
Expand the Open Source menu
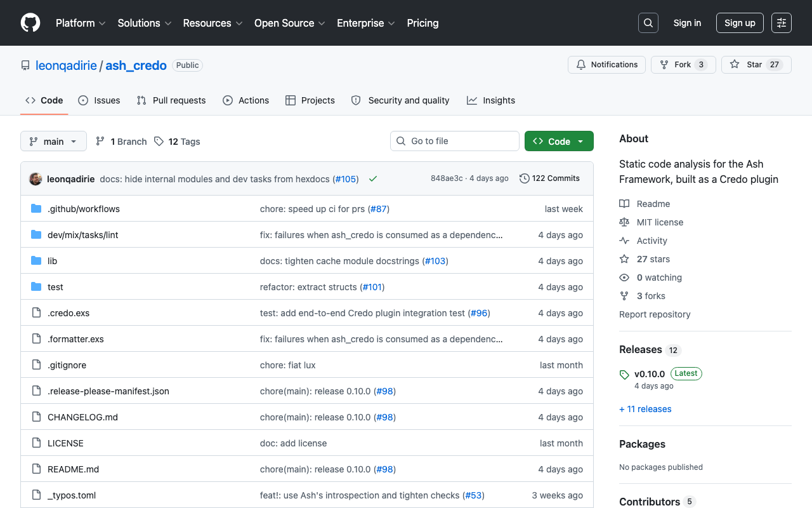click(290, 23)
